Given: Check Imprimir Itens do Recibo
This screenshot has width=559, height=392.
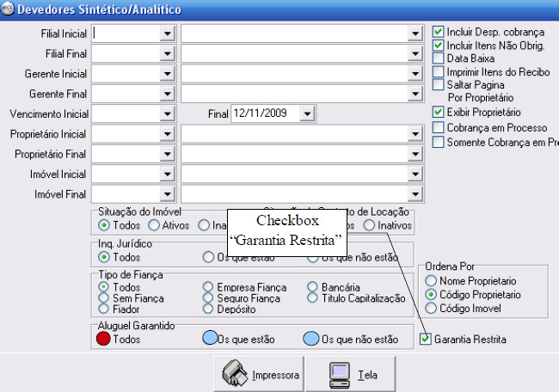Looking at the screenshot, I should point(439,71).
